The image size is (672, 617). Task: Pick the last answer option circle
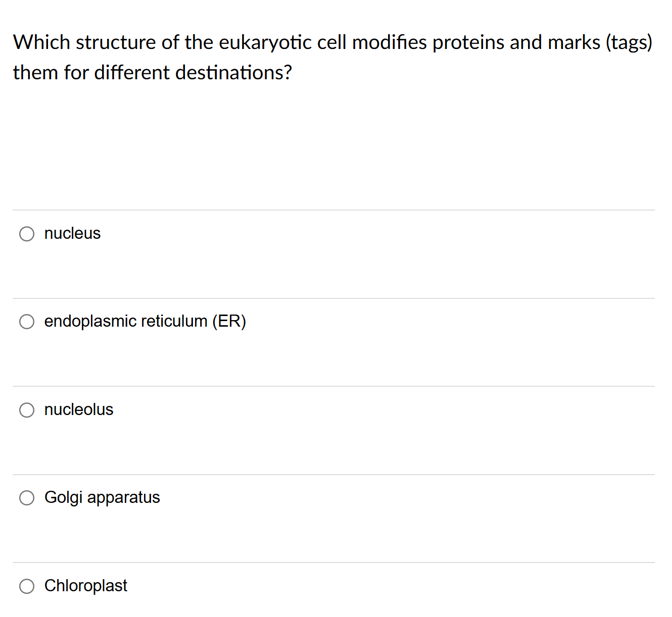click(x=27, y=586)
